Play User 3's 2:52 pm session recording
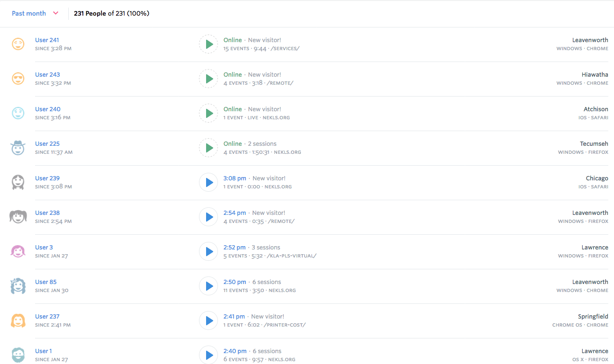This screenshot has height=364, width=614. (x=208, y=251)
